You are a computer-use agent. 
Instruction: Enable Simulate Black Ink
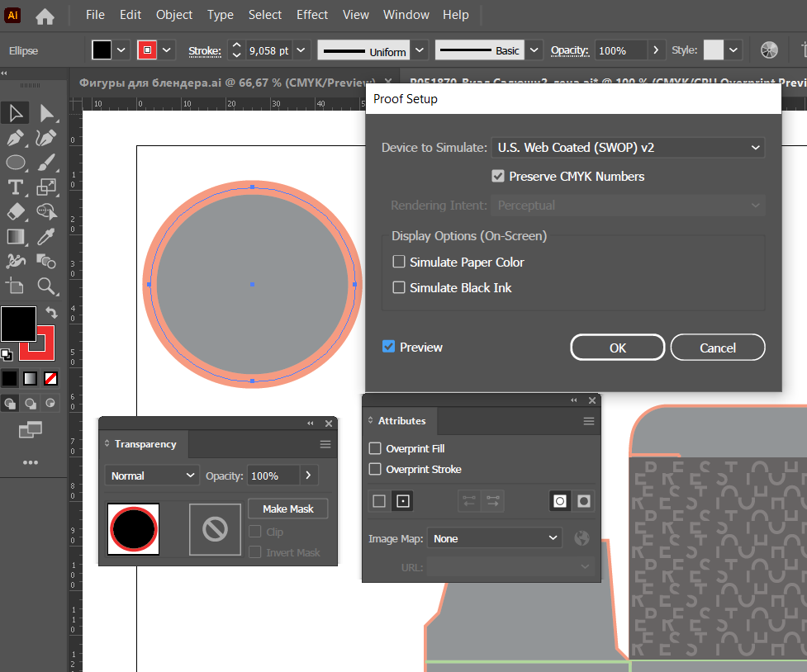[399, 287]
